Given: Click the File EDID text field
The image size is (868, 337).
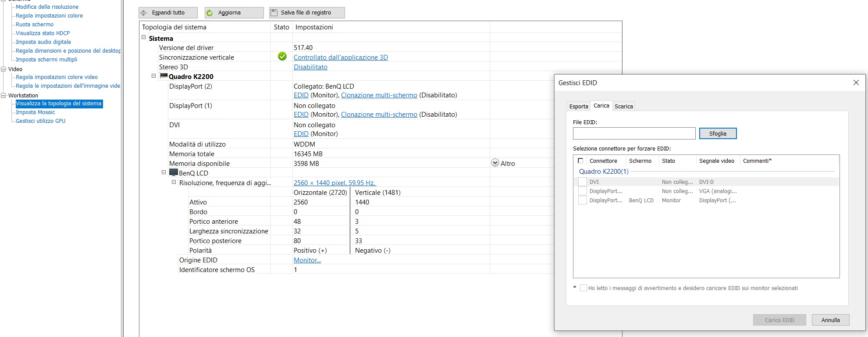Looking at the screenshot, I should pyautogui.click(x=634, y=133).
